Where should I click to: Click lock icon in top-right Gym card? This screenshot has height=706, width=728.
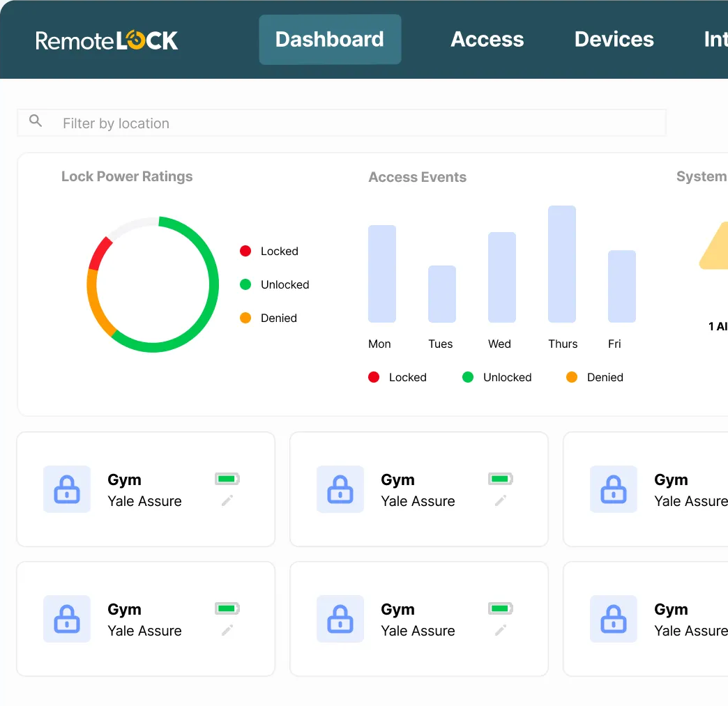coord(614,489)
